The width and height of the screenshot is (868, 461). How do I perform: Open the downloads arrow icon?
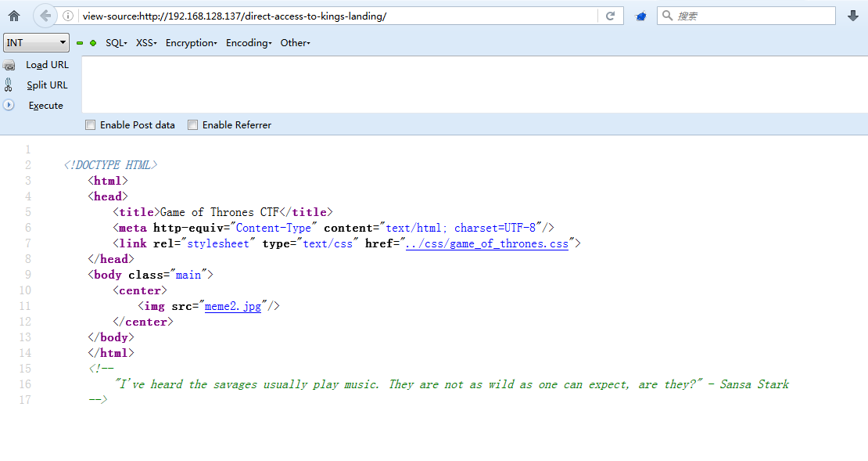coord(852,16)
